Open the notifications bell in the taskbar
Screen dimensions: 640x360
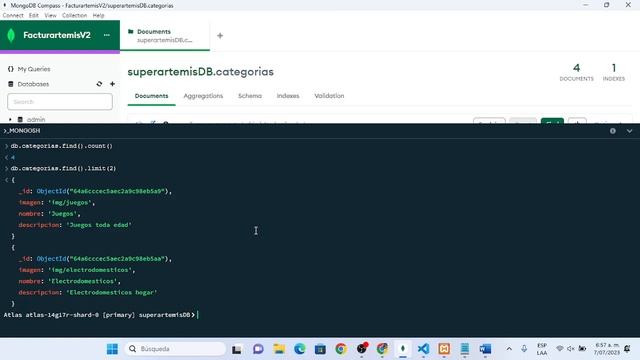627,349
